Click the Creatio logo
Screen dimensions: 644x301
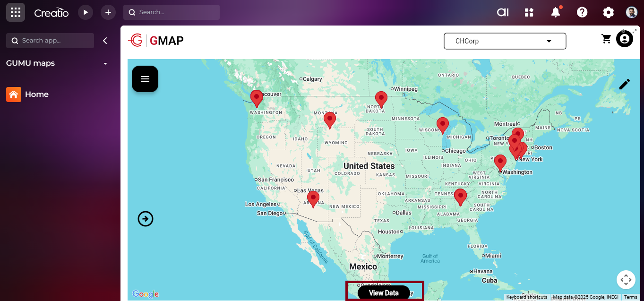pos(52,13)
